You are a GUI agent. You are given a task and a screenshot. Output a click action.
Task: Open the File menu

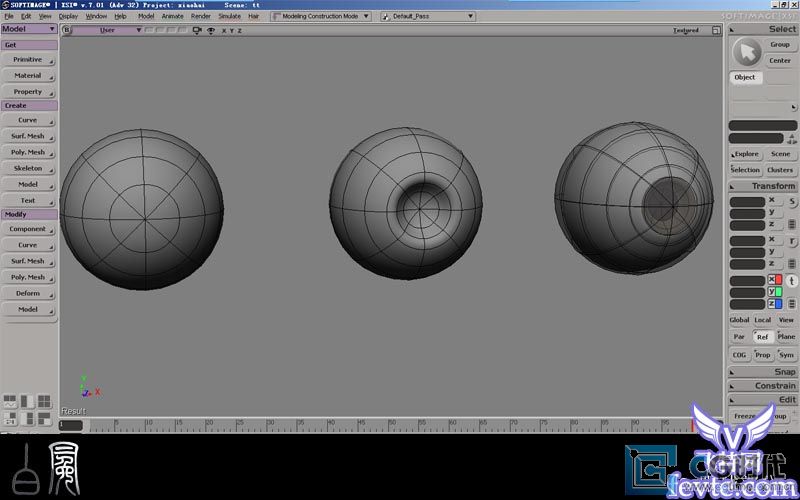click(x=9, y=16)
